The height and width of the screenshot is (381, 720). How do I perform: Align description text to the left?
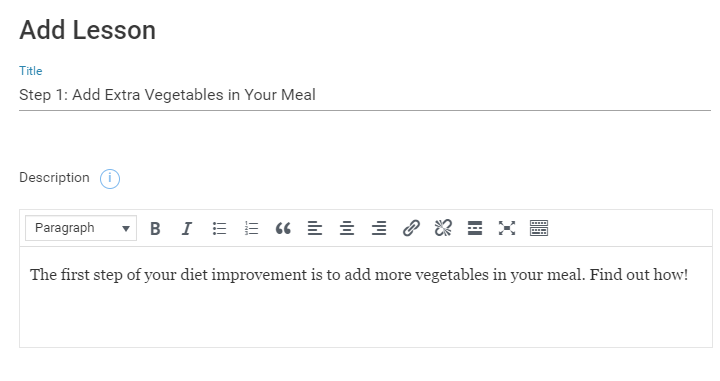tap(315, 228)
